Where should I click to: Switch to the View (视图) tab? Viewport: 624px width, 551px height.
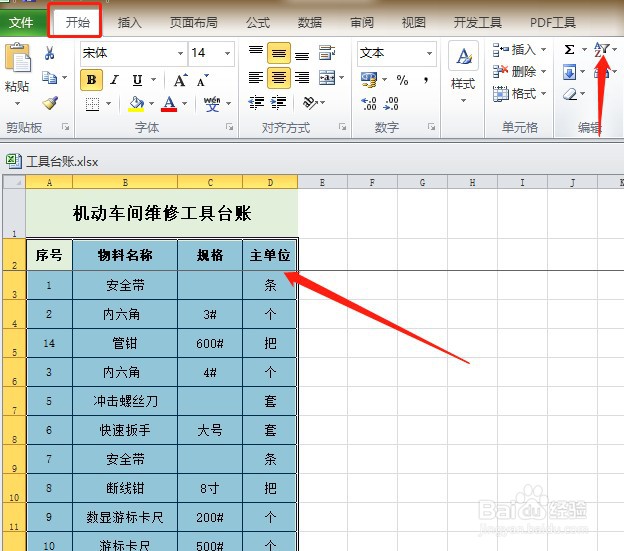click(x=414, y=23)
